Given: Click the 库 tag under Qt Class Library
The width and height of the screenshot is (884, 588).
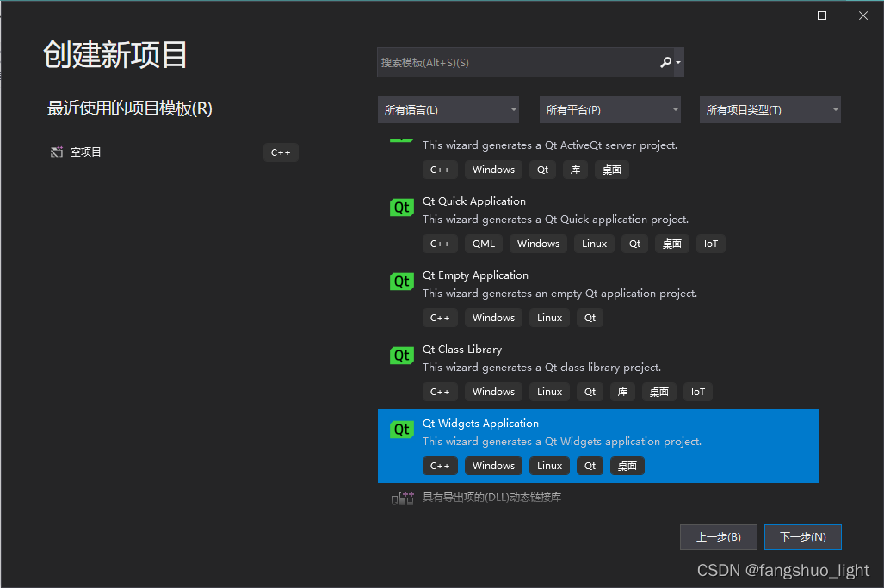Looking at the screenshot, I should [623, 392].
